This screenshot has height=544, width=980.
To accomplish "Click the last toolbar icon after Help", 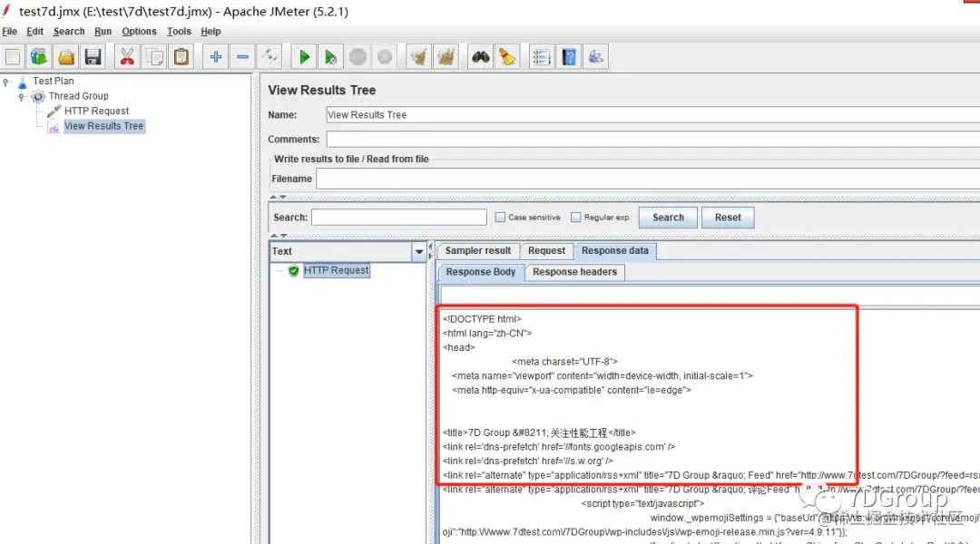I will [595, 57].
